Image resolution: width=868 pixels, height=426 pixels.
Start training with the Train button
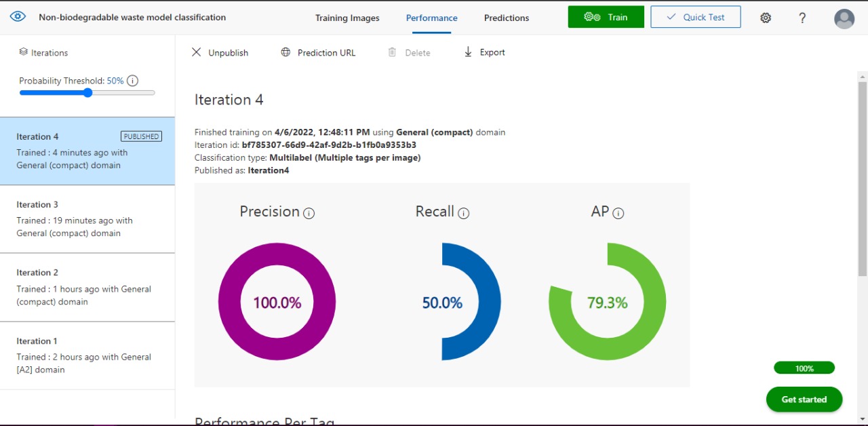(606, 17)
